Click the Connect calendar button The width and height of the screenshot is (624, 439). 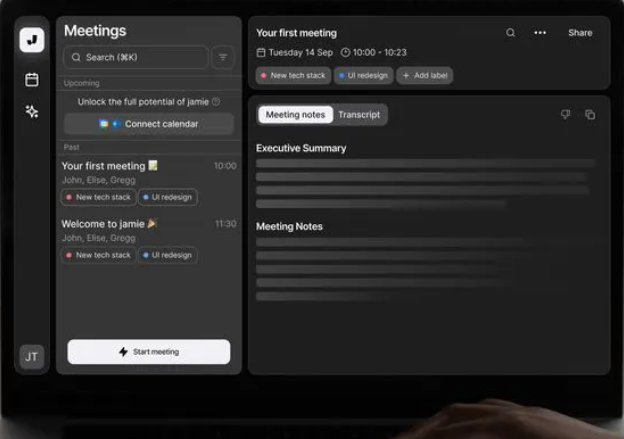tap(149, 124)
